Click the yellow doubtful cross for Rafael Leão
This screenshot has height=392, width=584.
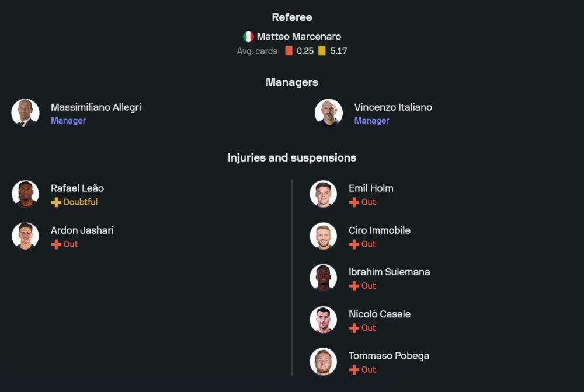(56, 202)
